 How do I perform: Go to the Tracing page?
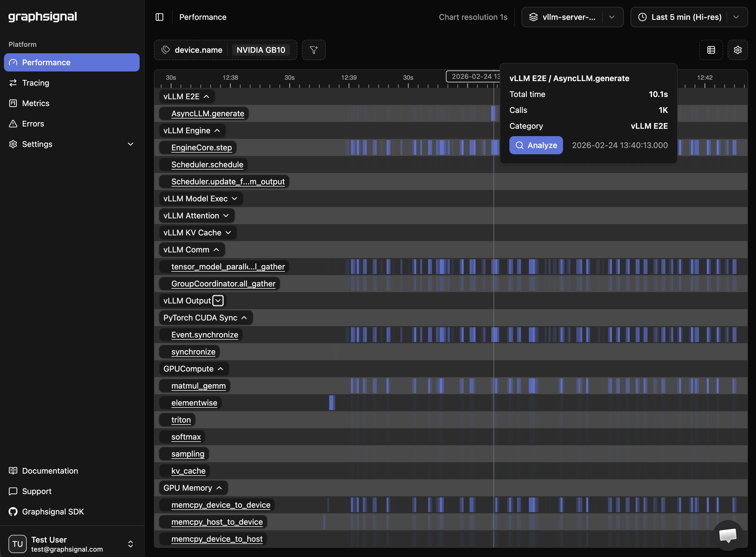[x=35, y=83]
